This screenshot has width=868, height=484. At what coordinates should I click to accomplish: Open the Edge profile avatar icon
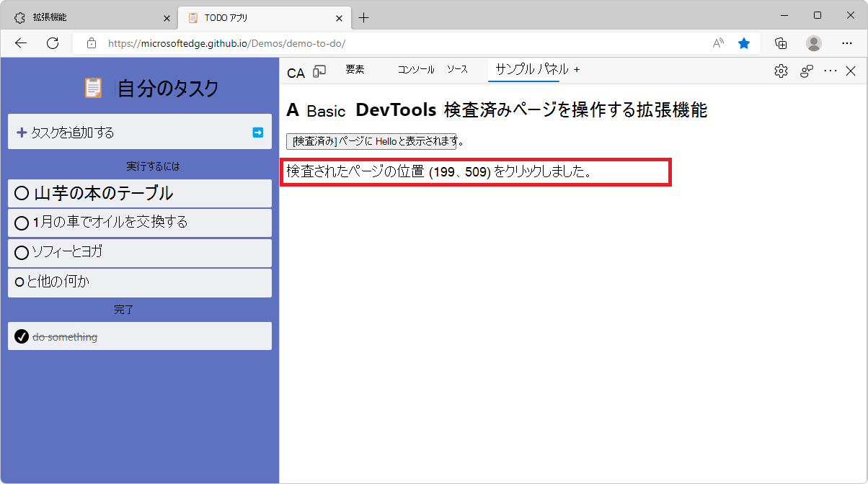813,43
